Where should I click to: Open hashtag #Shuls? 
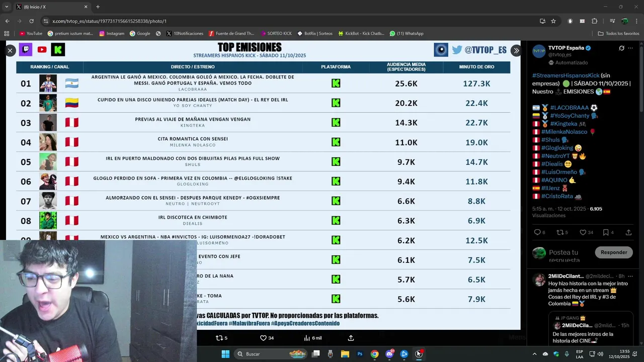pos(550,140)
